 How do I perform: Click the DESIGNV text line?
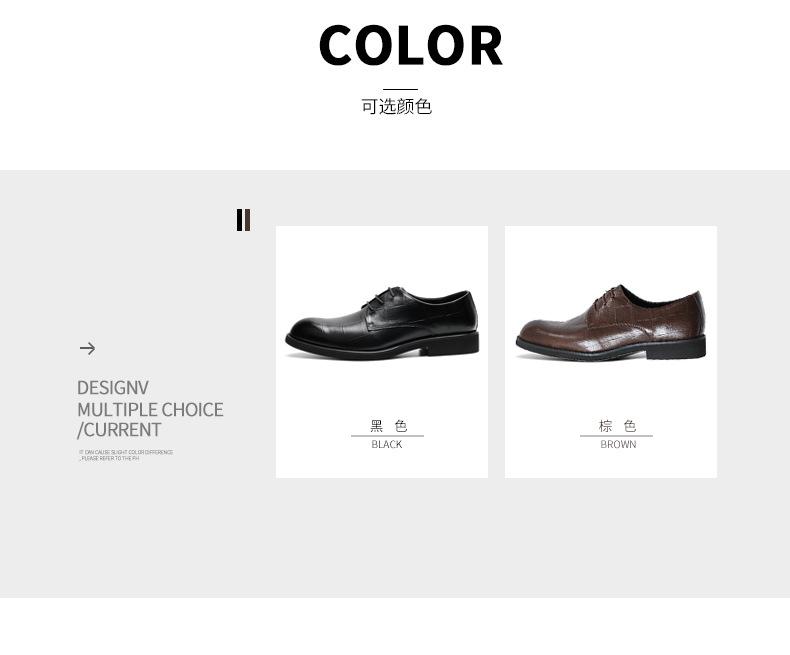[x=113, y=388]
